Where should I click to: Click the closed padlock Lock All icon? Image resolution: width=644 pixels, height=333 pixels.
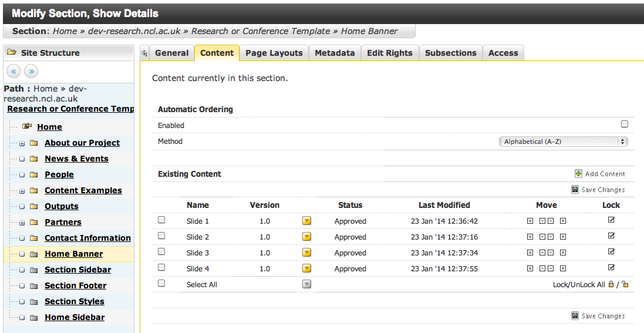(611, 284)
